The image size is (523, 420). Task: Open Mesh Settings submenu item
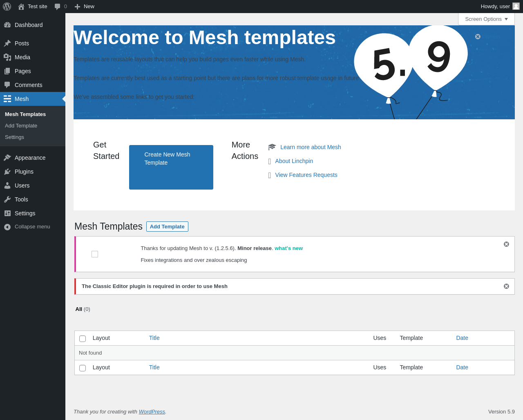pyautogui.click(x=15, y=137)
